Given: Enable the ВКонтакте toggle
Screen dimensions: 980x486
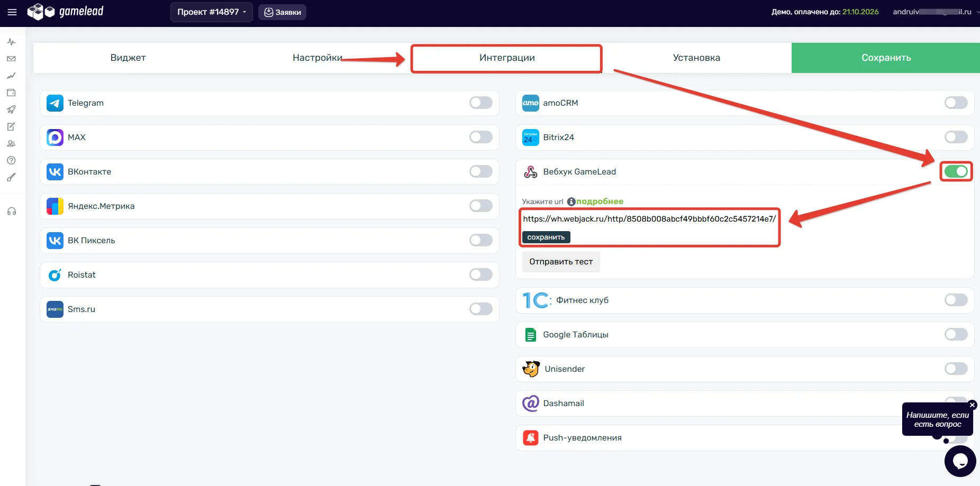Looking at the screenshot, I should pos(480,171).
